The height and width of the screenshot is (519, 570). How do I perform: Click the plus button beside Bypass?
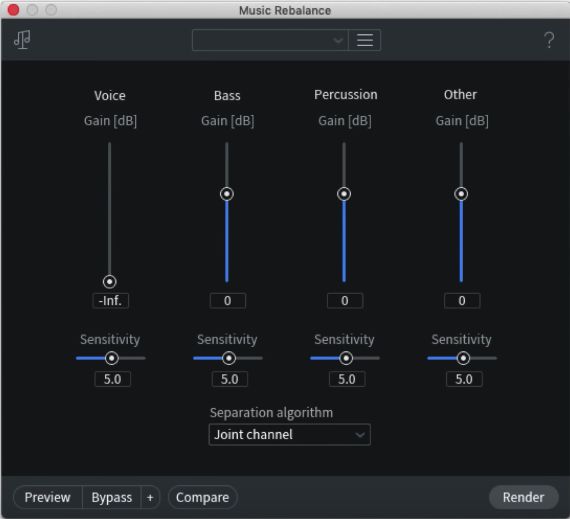coord(150,497)
